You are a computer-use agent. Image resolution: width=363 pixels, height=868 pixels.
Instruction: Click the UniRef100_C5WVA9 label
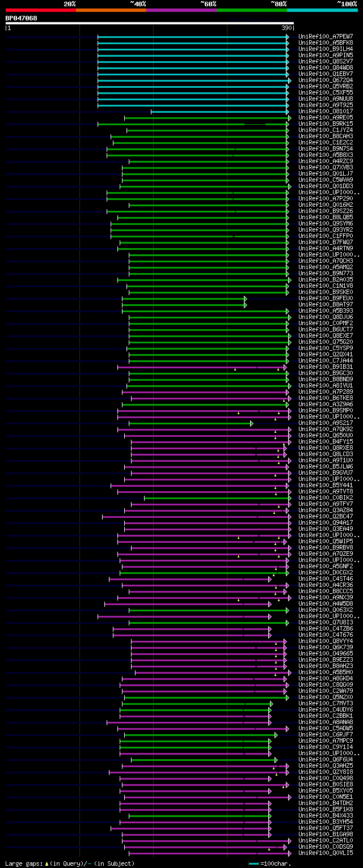tap(326, 180)
